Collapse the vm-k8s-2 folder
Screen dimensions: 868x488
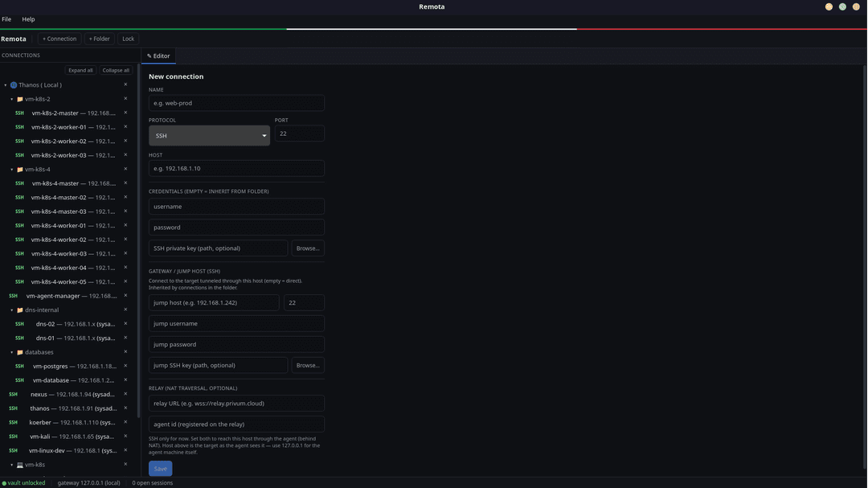(x=11, y=99)
